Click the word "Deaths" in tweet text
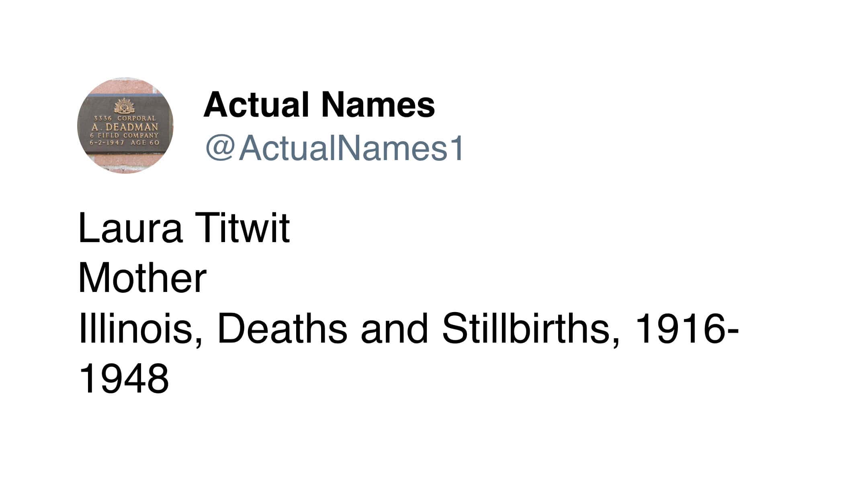The height and width of the screenshot is (481, 868). click(282, 328)
